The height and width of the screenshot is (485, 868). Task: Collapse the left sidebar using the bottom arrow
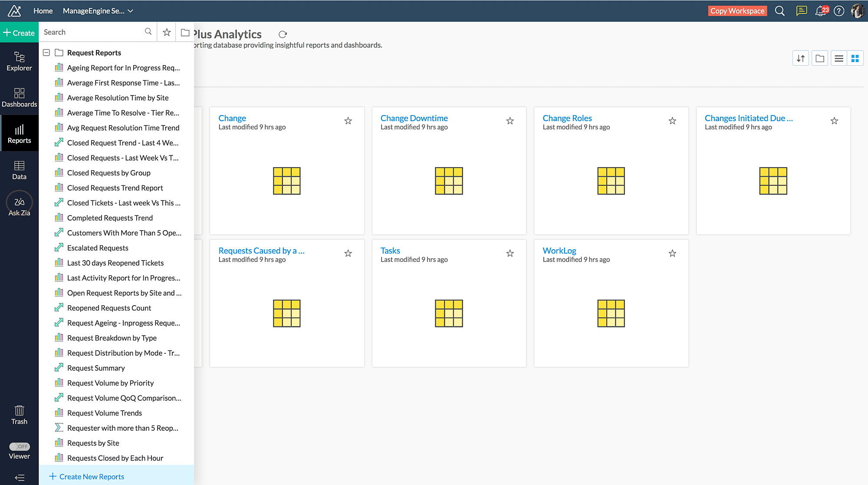[x=19, y=478]
